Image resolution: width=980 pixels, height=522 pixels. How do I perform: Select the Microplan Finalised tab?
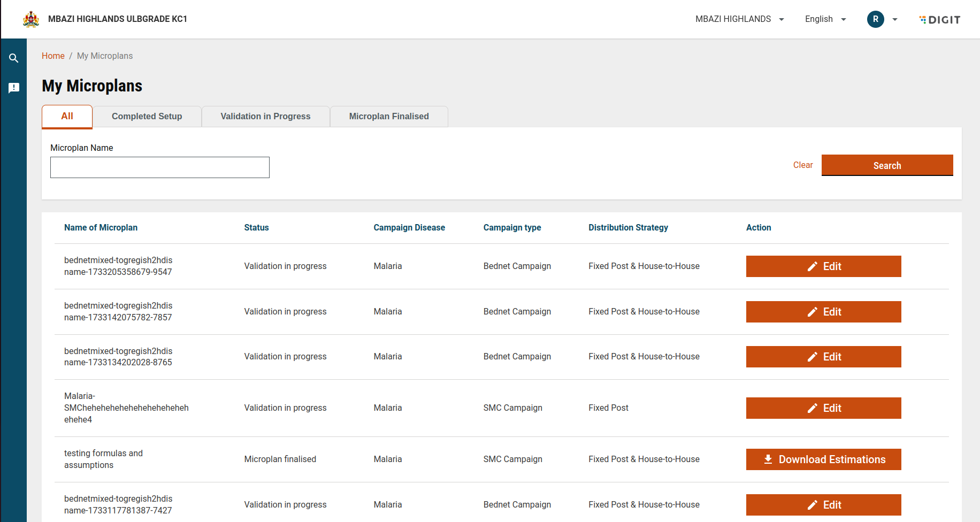pos(389,117)
